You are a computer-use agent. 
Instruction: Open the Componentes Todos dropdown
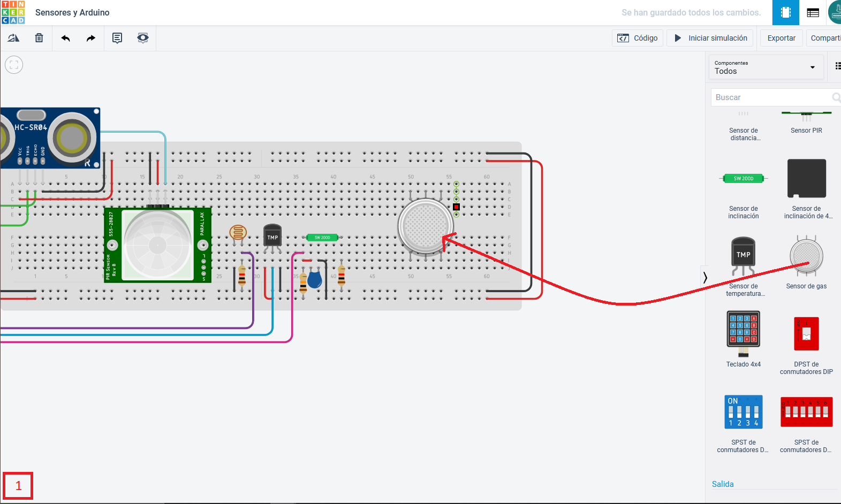(766, 67)
